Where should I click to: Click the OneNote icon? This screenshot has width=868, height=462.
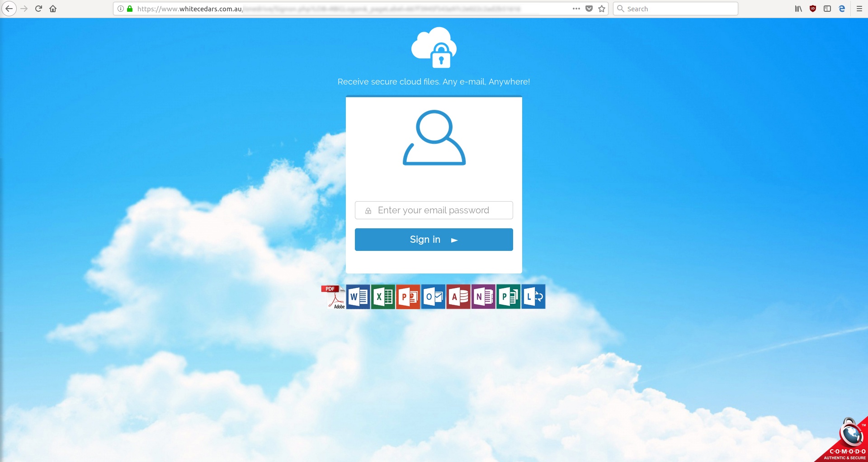[483, 297]
